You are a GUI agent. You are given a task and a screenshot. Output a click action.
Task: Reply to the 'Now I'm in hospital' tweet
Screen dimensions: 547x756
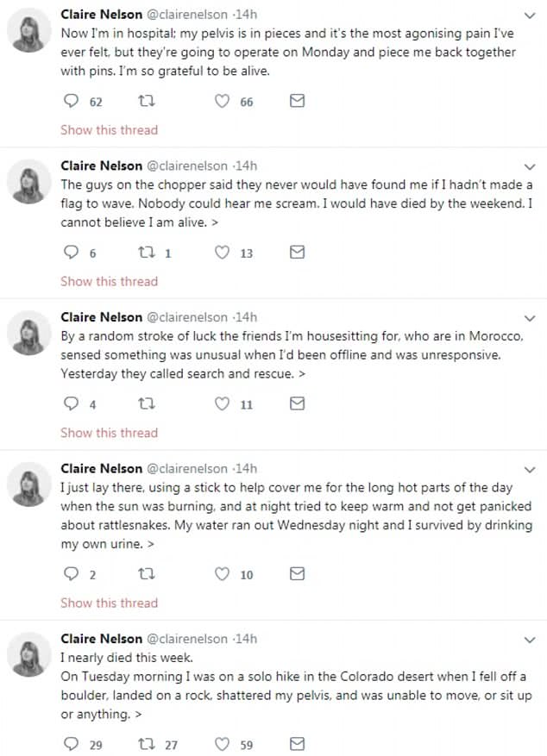[x=72, y=102]
